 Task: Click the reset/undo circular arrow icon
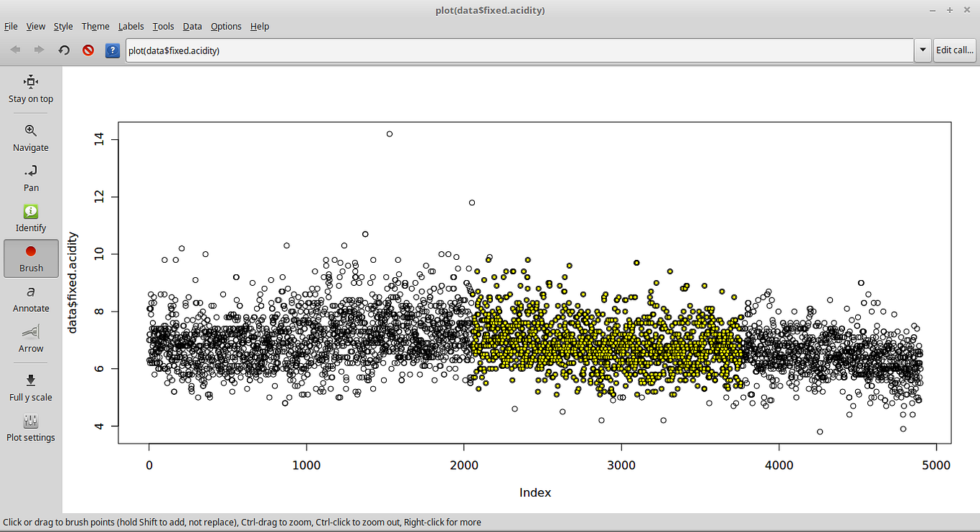(x=64, y=50)
